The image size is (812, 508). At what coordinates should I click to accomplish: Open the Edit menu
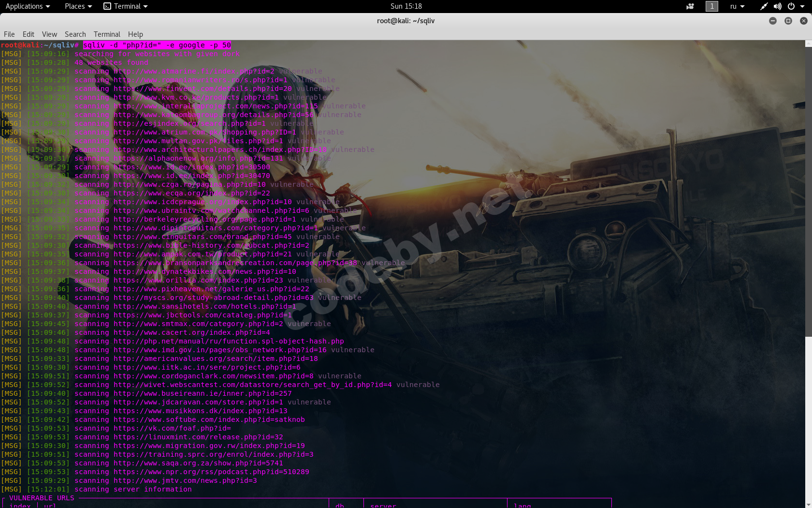point(29,34)
